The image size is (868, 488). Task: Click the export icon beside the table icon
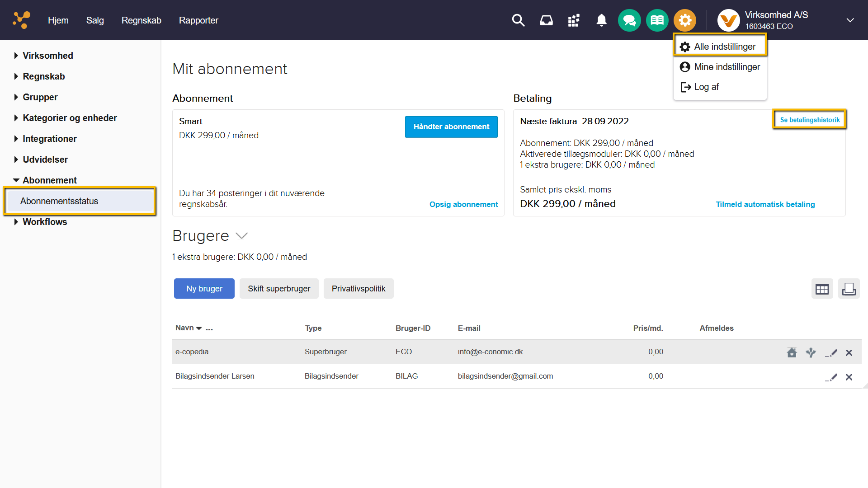tap(849, 289)
